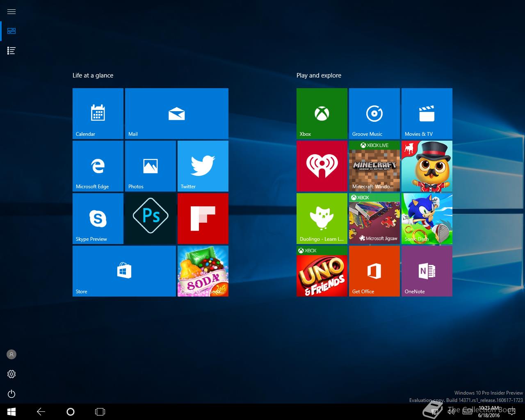525x420 pixels.
Task: Open Task View on the taskbar
Action: (100, 412)
